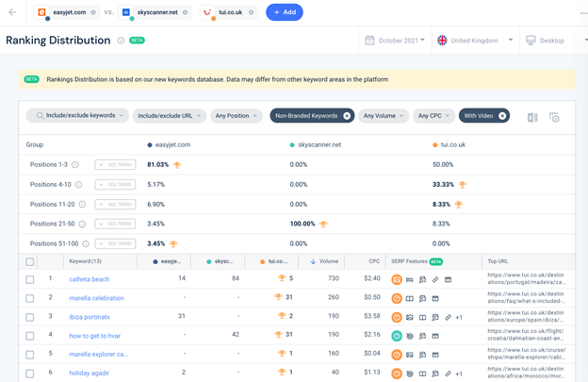Click the Add competitor button
This screenshot has height=382, width=588.
click(x=285, y=12)
